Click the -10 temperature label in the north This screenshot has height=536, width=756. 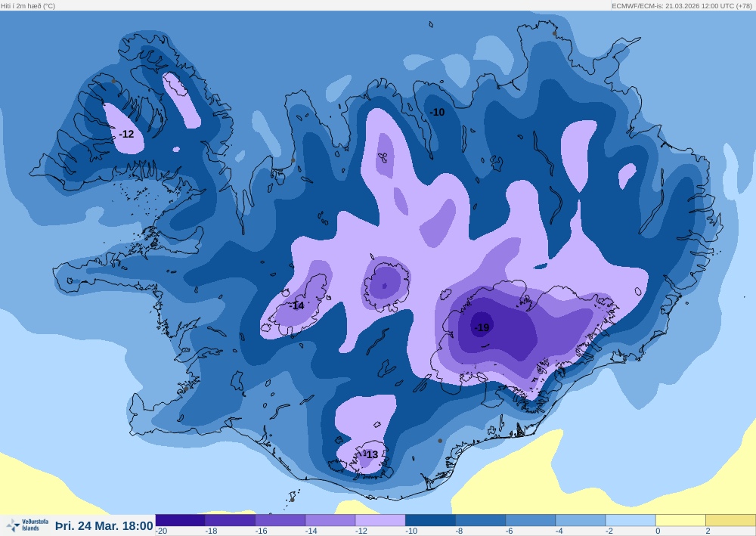pos(437,112)
